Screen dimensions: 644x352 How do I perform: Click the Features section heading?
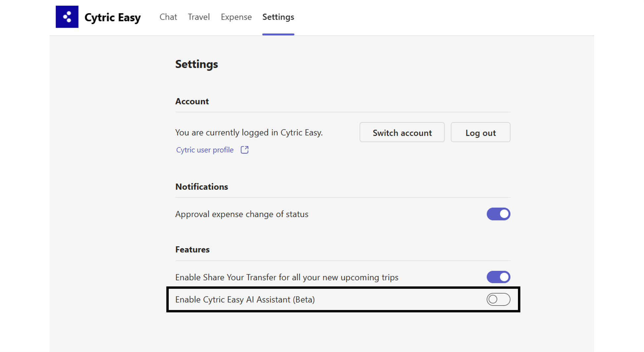point(192,250)
